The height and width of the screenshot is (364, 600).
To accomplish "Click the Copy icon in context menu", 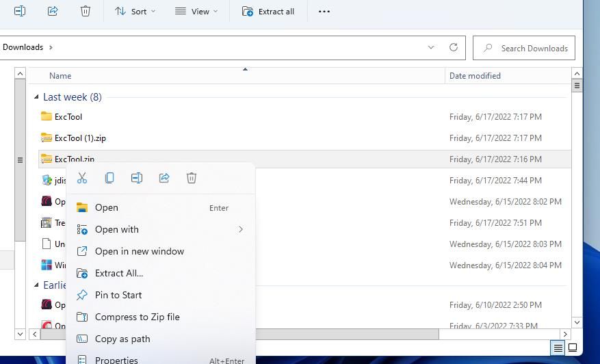I will [x=109, y=178].
